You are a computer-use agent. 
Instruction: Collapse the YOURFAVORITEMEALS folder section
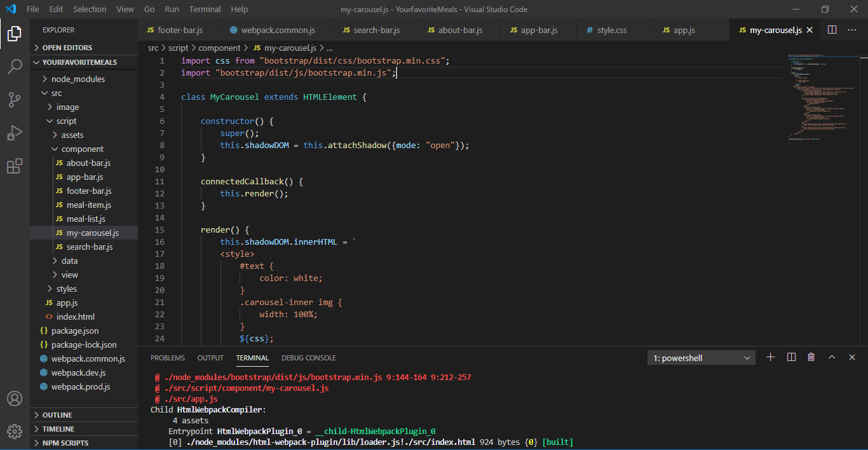click(x=84, y=62)
